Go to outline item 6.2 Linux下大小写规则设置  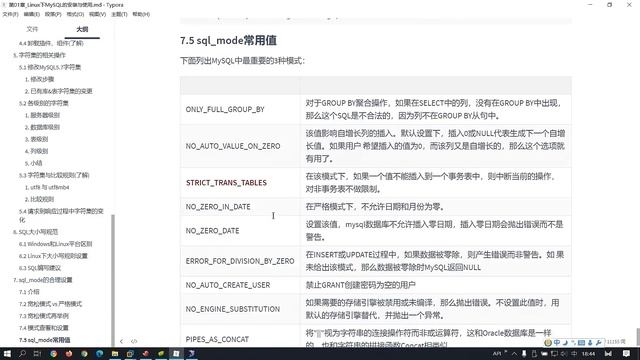(53, 256)
